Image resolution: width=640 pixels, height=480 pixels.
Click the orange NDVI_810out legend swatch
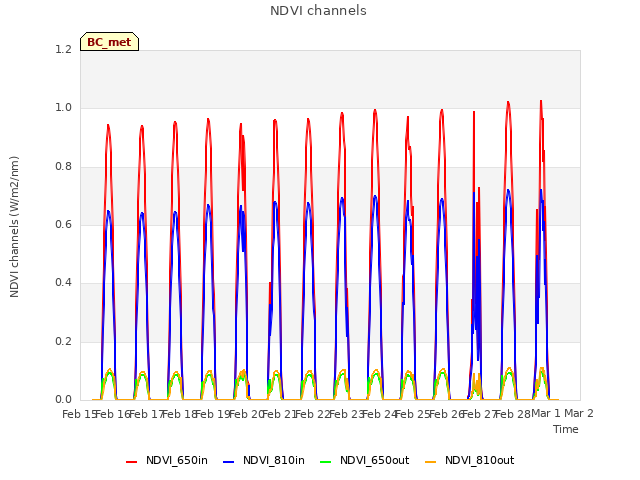431,462
